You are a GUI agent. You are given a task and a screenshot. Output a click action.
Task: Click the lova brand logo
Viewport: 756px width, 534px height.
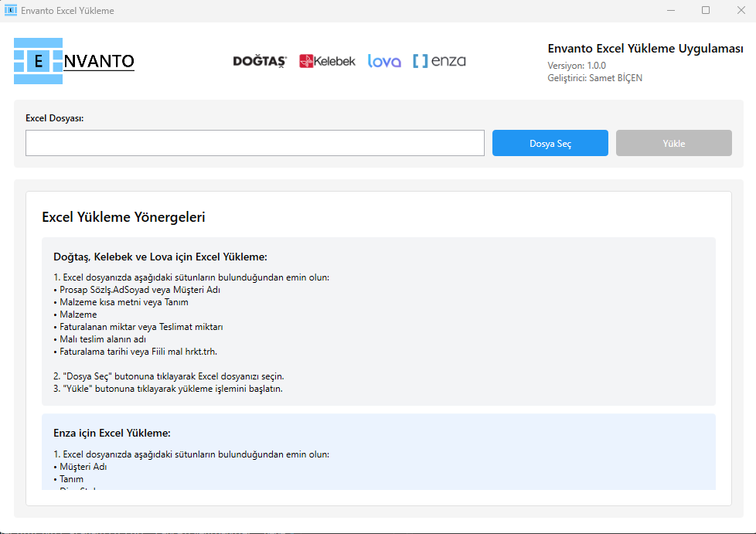point(384,61)
